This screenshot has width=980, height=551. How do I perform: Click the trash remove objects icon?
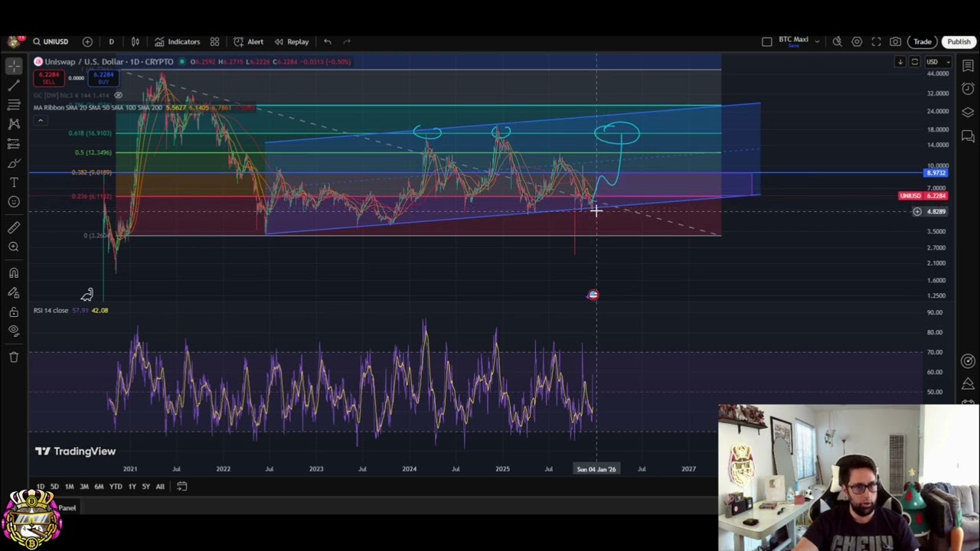(x=14, y=357)
